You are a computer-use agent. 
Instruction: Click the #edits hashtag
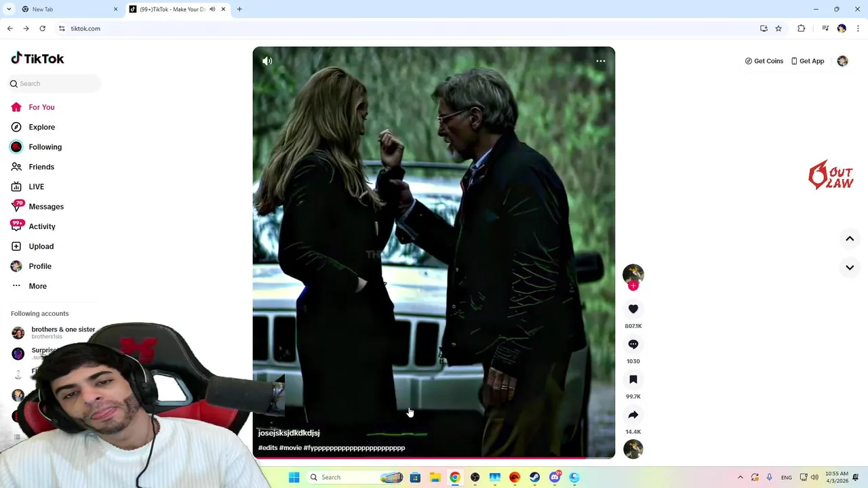pos(268,448)
